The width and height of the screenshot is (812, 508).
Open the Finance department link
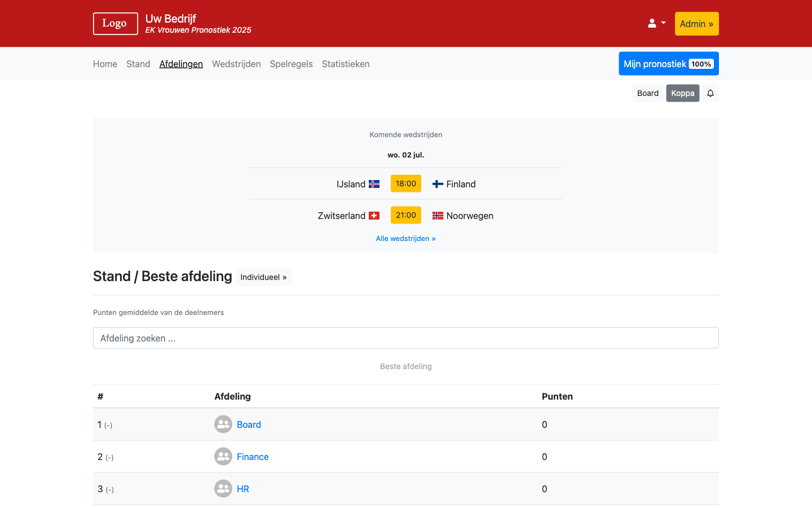[x=253, y=457]
